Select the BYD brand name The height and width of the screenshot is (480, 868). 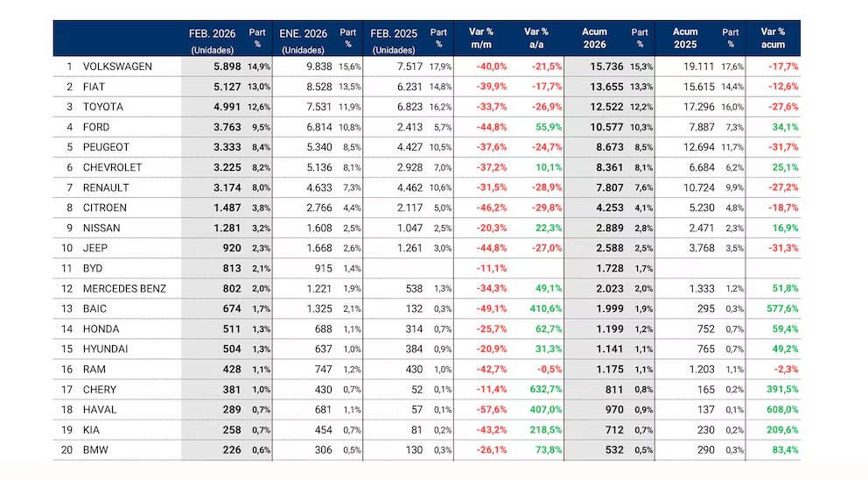[x=93, y=269]
